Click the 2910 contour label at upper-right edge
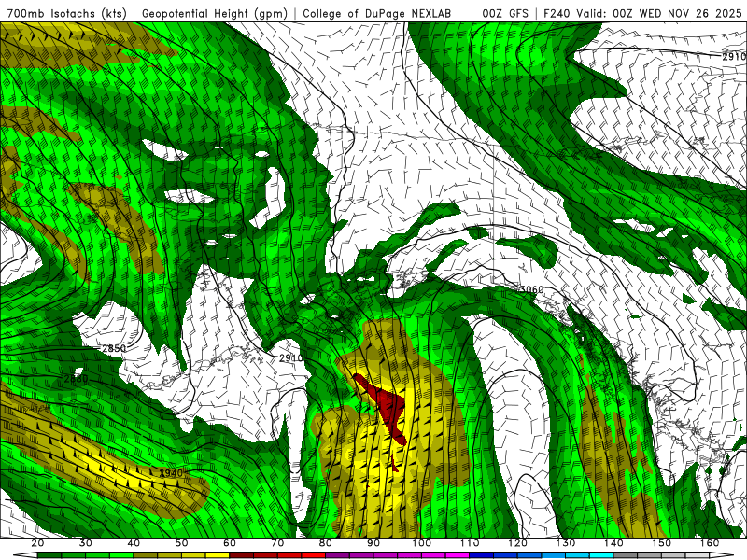 [x=734, y=57]
